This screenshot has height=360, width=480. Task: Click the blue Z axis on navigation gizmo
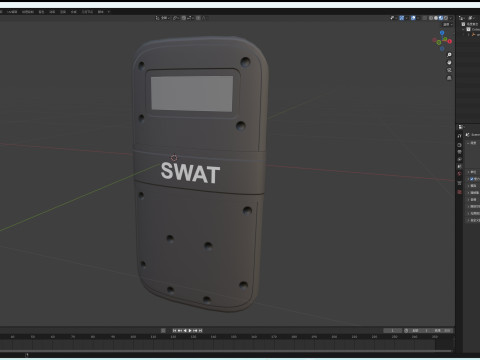pos(442,33)
